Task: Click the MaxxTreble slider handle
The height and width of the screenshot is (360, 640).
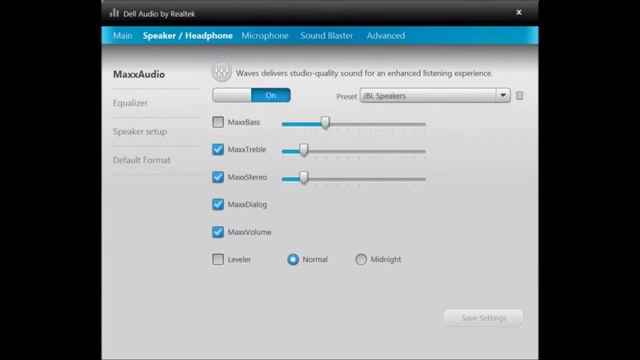Action: click(x=304, y=150)
